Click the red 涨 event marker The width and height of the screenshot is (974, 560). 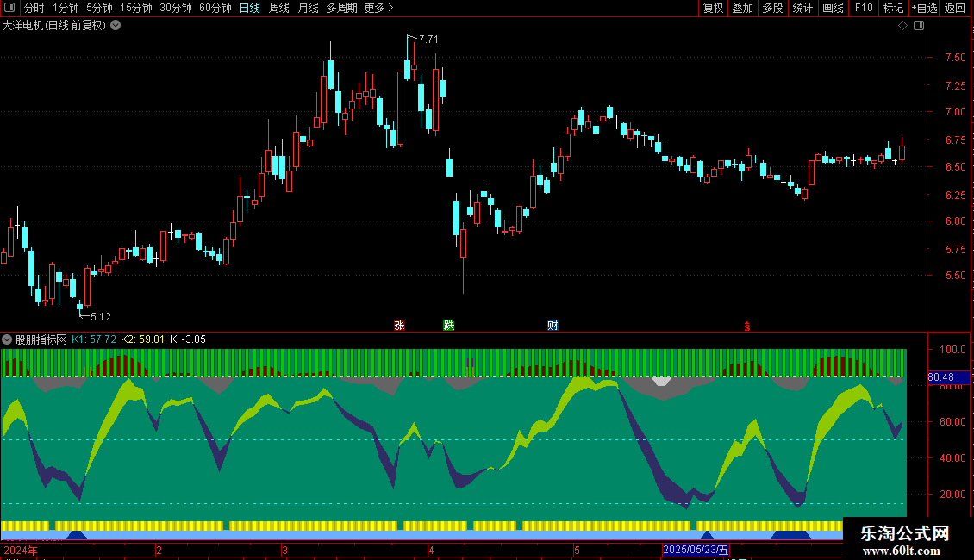click(399, 326)
